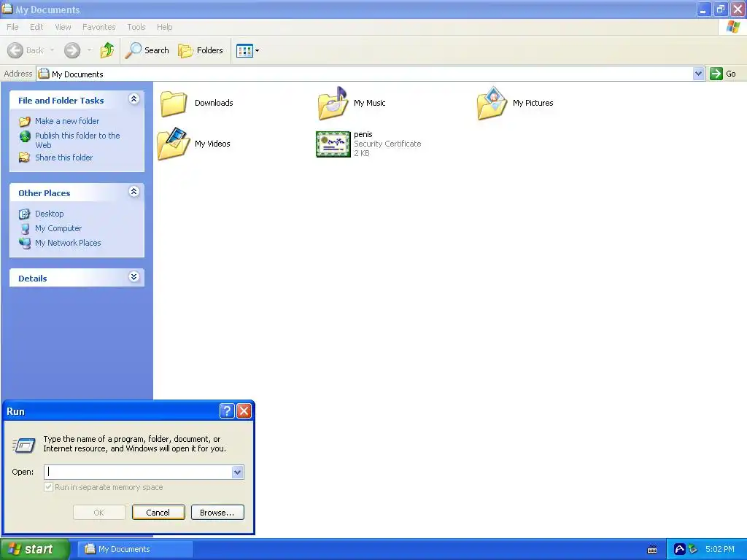This screenshot has width=747, height=560.
Task: Go to Desktop in Other Places
Action: click(x=49, y=214)
